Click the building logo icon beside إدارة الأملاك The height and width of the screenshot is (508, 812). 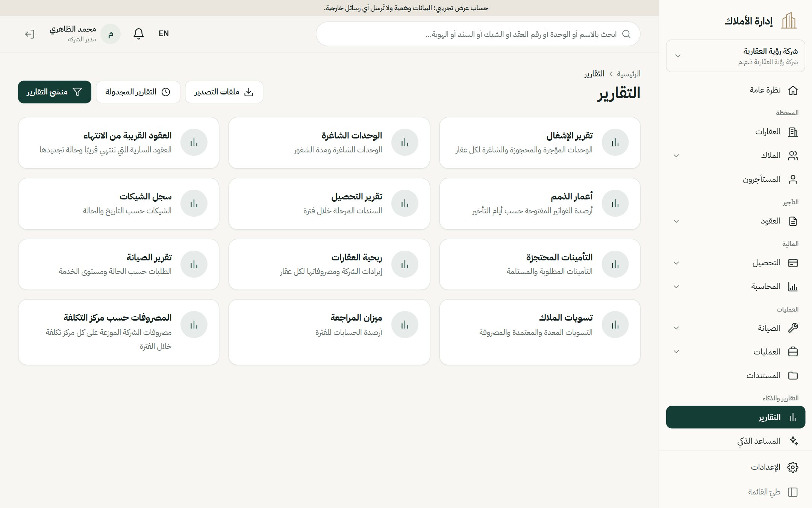(x=789, y=21)
